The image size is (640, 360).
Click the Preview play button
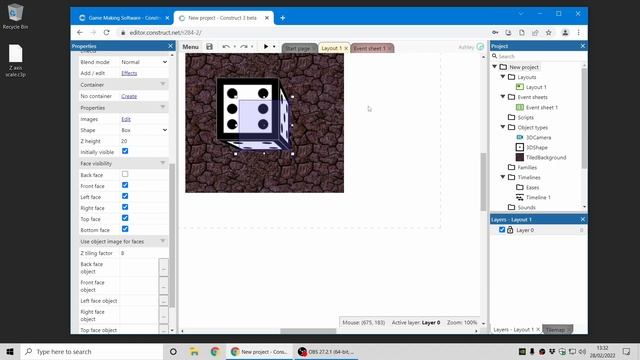pos(266,47)
